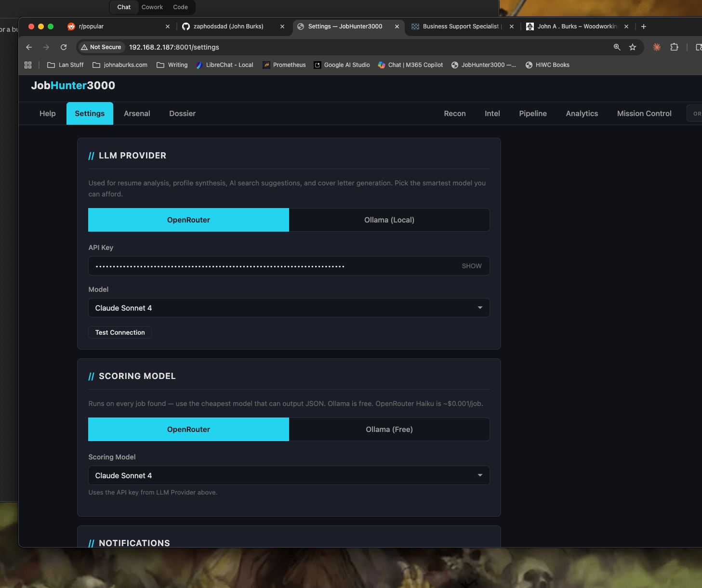Image resolution: width=702 pixels, height=588 pixels.
Task: Select Chat mode in the background app
Action: click(124, 7)
